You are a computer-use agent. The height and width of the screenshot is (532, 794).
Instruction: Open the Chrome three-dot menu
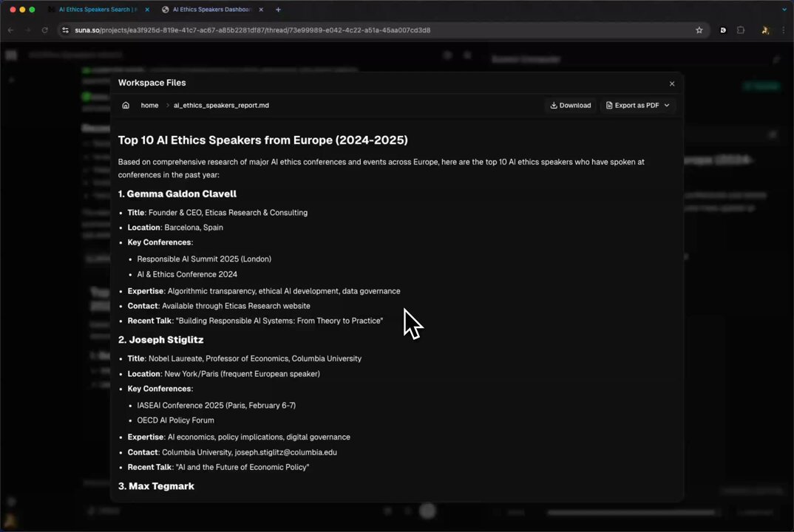point(784,30)
